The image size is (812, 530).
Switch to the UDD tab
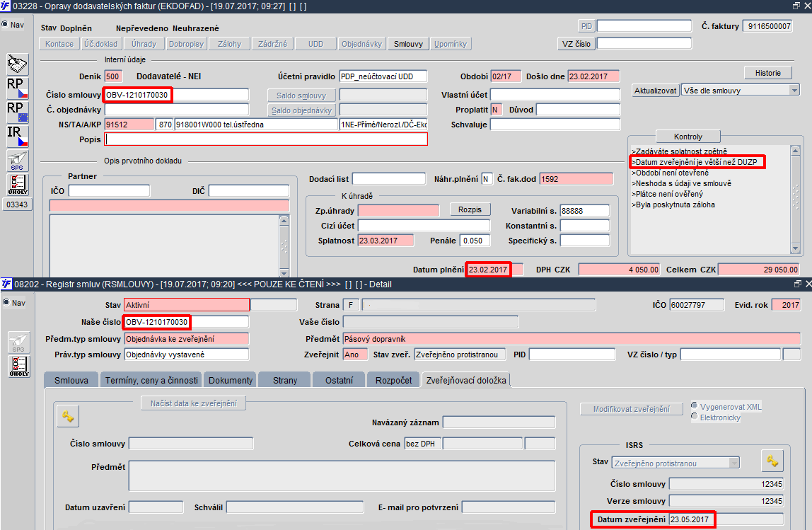click(315, 44)
